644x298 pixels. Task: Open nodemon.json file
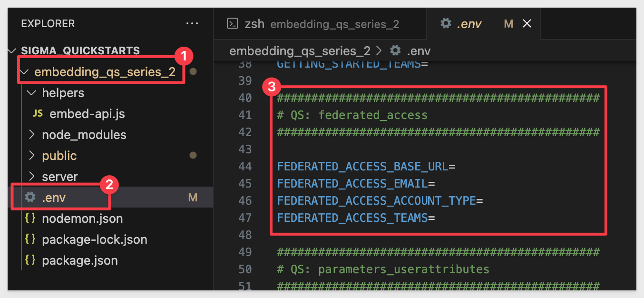(x=82, y=219)
